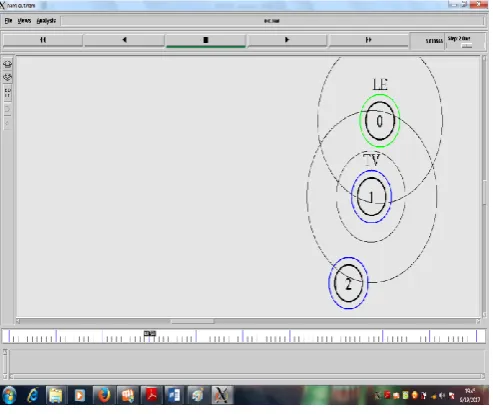Open Firefox from the taskbar

(104, 395)
